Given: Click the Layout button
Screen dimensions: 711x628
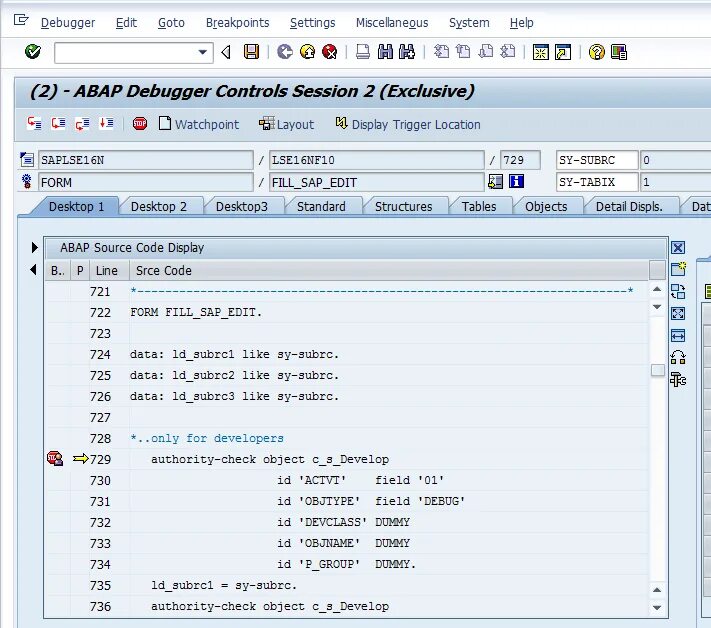Looking at the screenshot, I should pyautogui.click(x=286, y=124).
